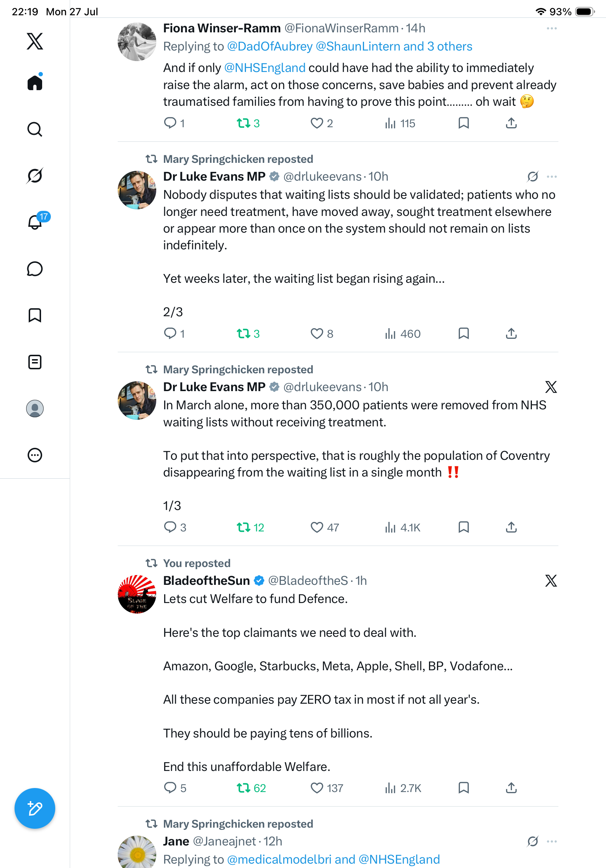Image resolution: width=606 pixels, height=868 pixels.
Task: Open BladeoftheSun's profile picture
Action: (x=137, y=594)
